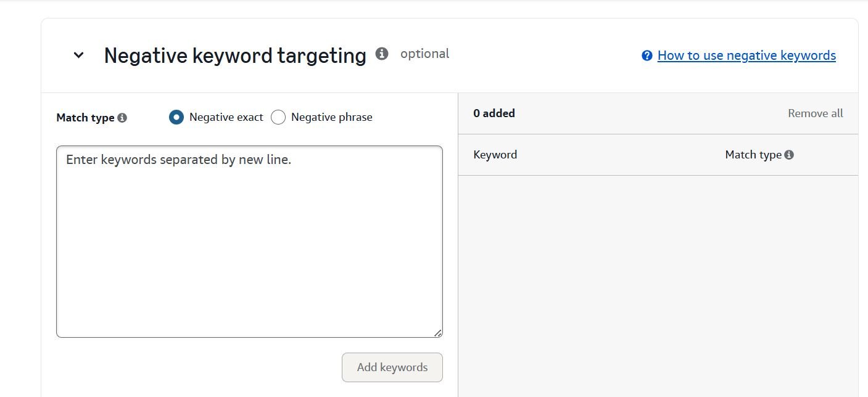Click the Negative keyword targeting heading
Viewport: 868px width, 397px height.
234,55
